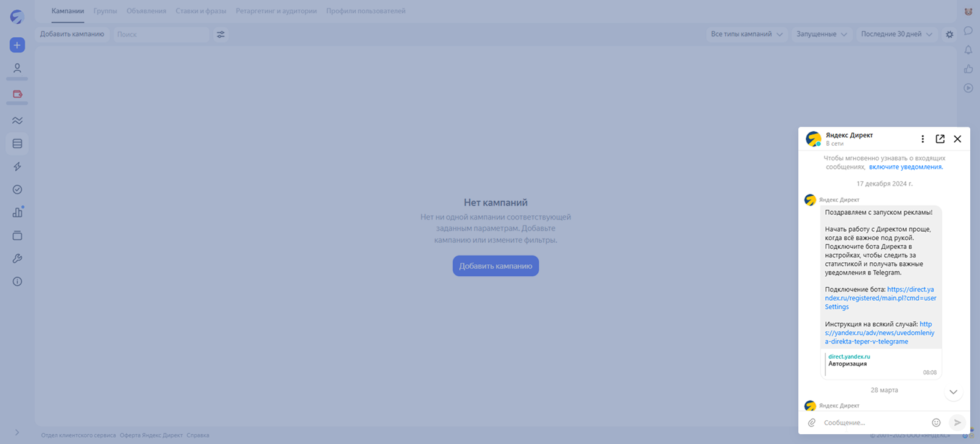Open the wave-shaped icon in sidebar
Image resolution: width=980 pixels, height=444 pixels.
[17, 121]
